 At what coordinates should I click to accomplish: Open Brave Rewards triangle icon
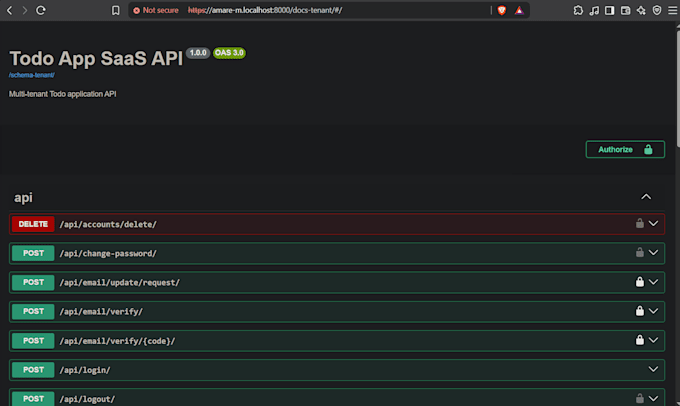(x=519, y=10)
